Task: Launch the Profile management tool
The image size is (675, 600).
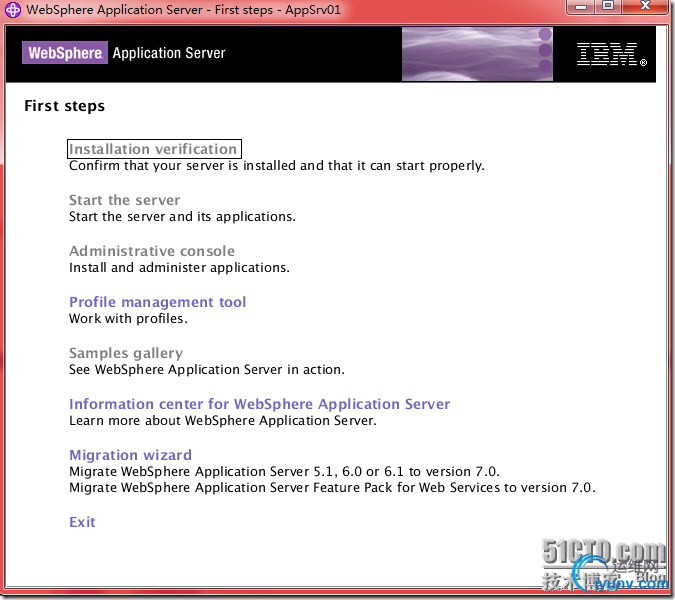Action: [x=158, y=302]
